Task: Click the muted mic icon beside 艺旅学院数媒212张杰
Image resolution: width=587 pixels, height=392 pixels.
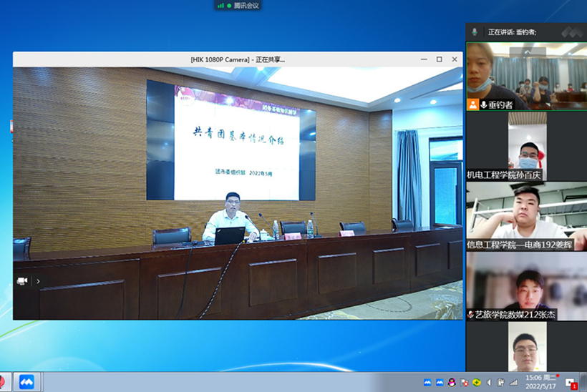Action: click(x=470, y=315)
